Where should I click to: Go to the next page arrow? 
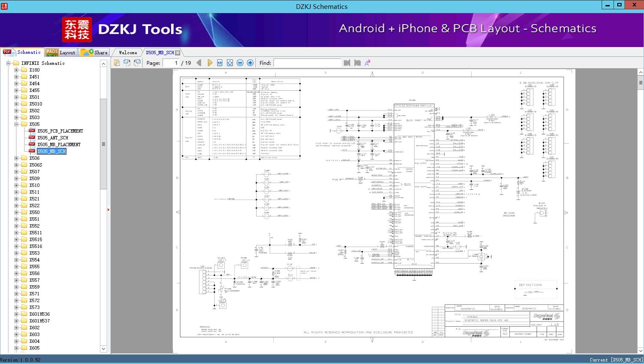[210, 63]
